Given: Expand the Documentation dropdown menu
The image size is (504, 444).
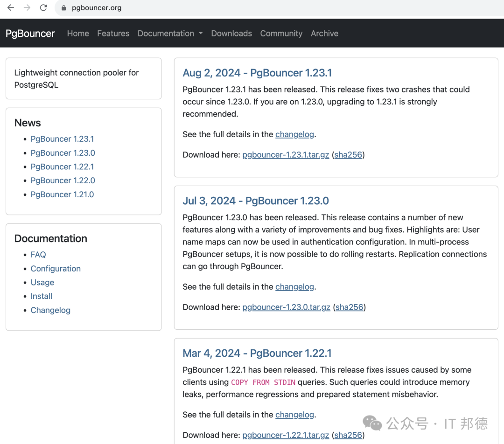Looking at the screenshot, I should 170,34.
